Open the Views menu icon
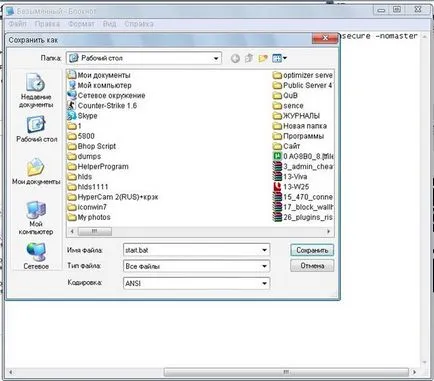 coord(279,58)
